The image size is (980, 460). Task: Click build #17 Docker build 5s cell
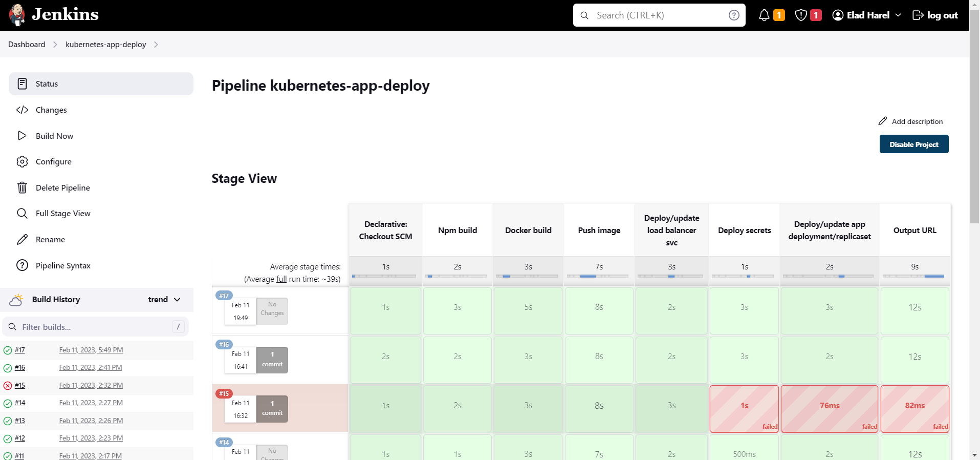click(528, 311)
